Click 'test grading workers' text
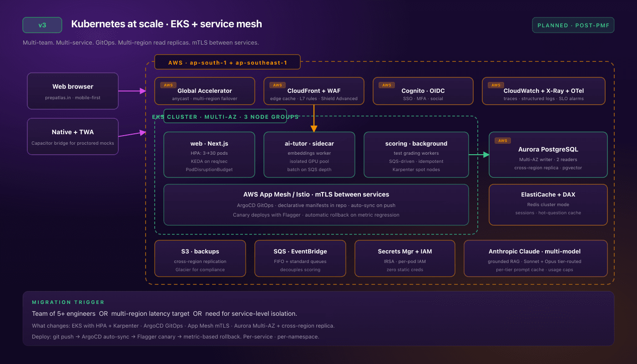The width and height of the screenshot is (637, 364). click(x=416, y=153)
